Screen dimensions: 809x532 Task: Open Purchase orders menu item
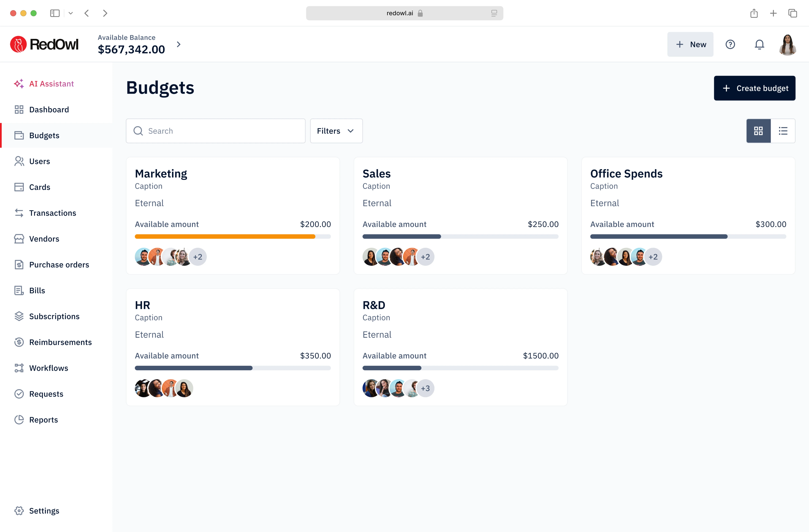(59, 264)
